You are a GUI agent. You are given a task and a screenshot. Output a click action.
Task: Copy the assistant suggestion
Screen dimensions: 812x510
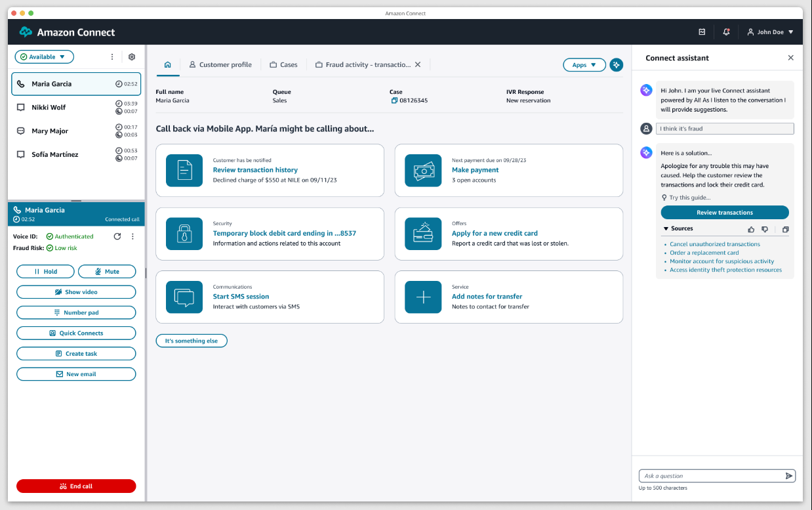tap(785, 229)
